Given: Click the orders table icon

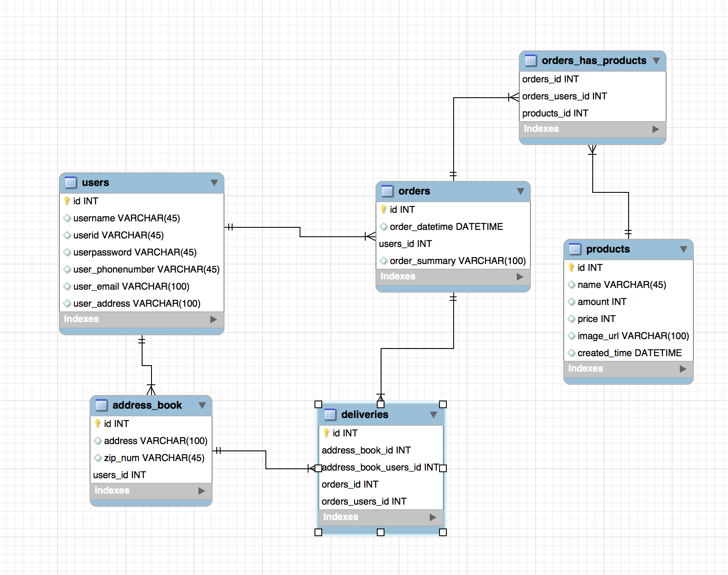Looking at the screenshot, I should (387, 191).
